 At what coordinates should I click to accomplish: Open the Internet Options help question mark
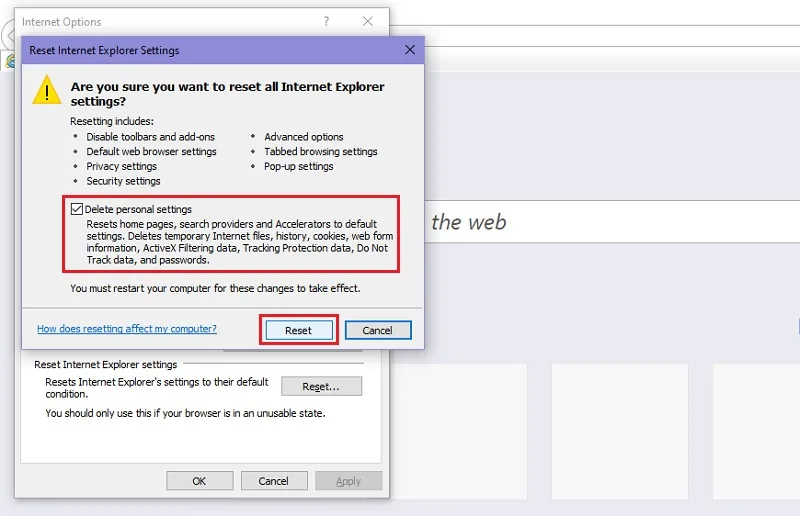click(327, 21)
